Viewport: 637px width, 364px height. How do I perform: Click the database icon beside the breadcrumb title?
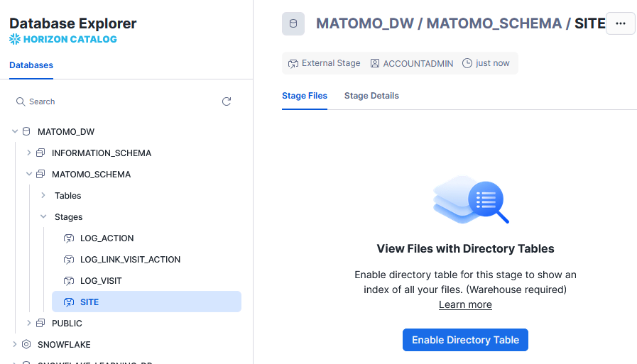click(x=293, y=23)
